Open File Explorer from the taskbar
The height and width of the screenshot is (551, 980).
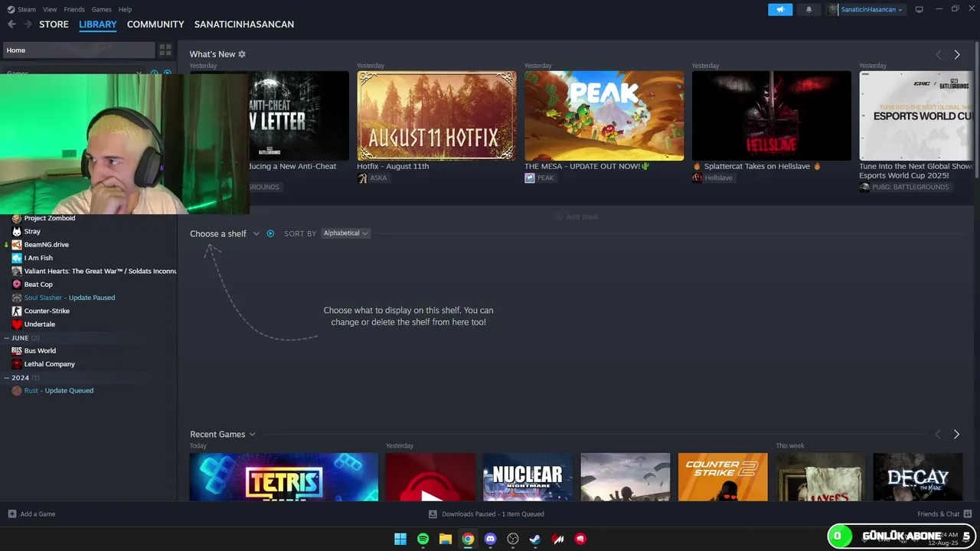(445, 539)
